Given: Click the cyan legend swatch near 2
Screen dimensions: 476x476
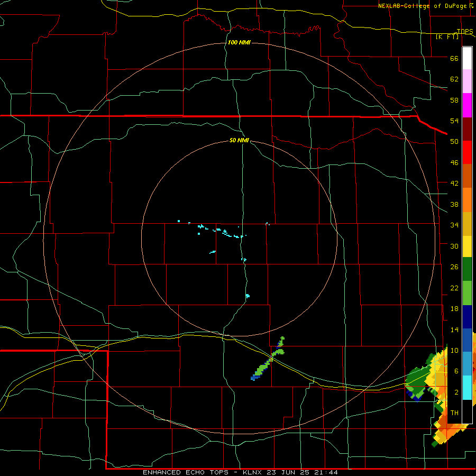Looking at the screenshot, I should pos(467,388).
